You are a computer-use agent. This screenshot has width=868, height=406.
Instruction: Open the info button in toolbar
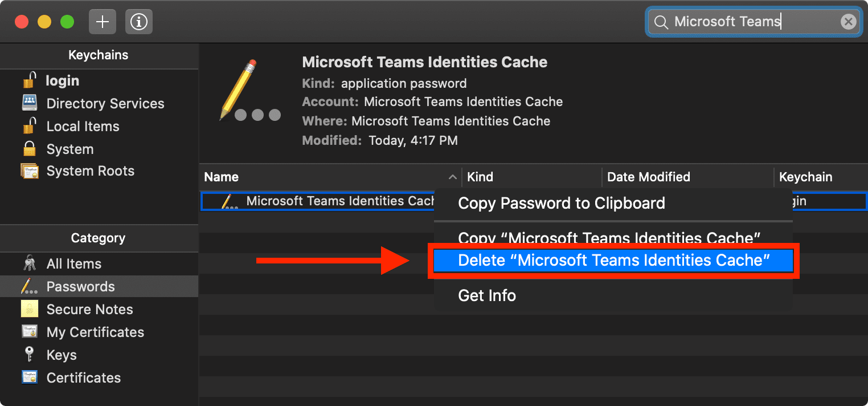(x=139, y=22)
